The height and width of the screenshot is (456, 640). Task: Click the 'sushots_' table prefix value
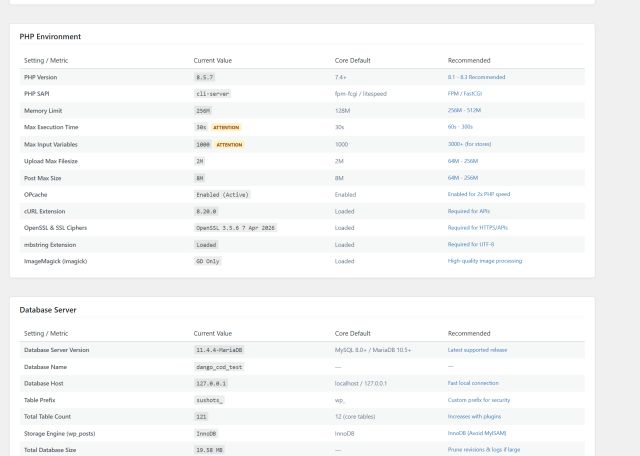point(209,400)
